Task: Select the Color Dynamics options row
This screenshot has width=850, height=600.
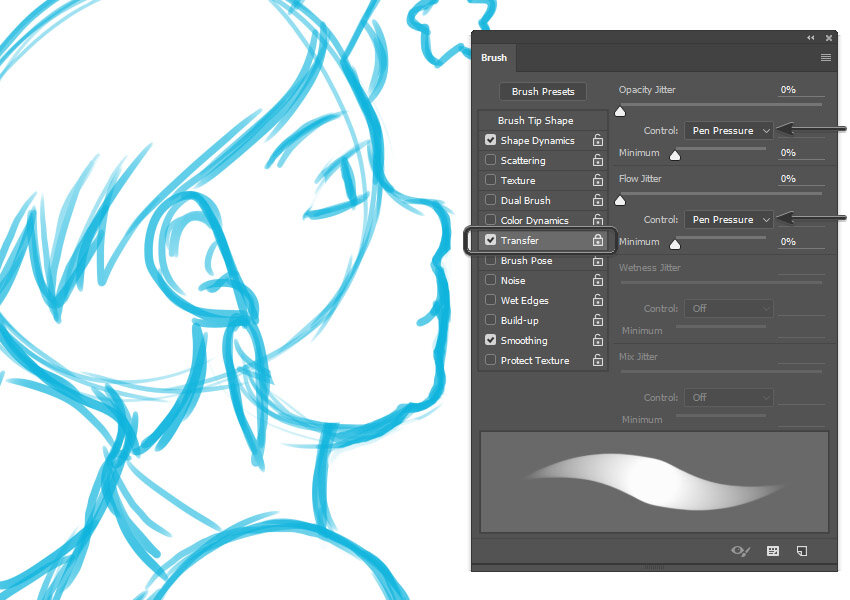Action: [543, 220]
